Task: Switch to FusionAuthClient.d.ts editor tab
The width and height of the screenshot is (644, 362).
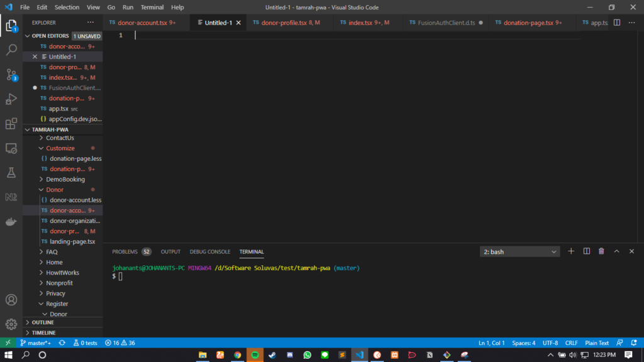Action: [446, 23]
